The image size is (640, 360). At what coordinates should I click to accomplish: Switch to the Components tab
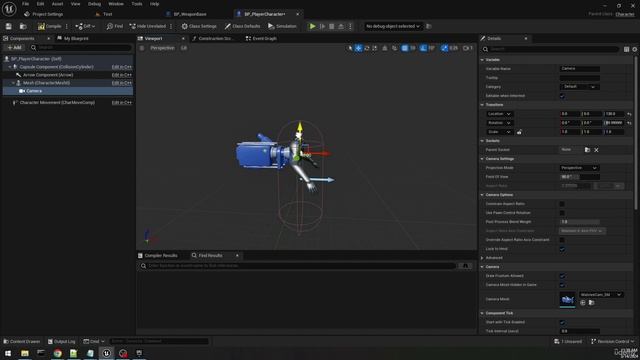21,38
